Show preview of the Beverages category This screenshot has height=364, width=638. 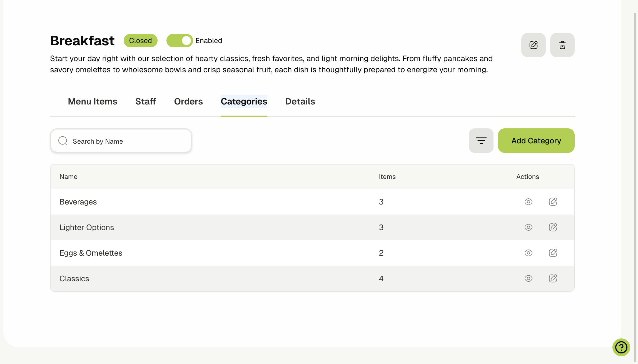(x=528, y=202)
